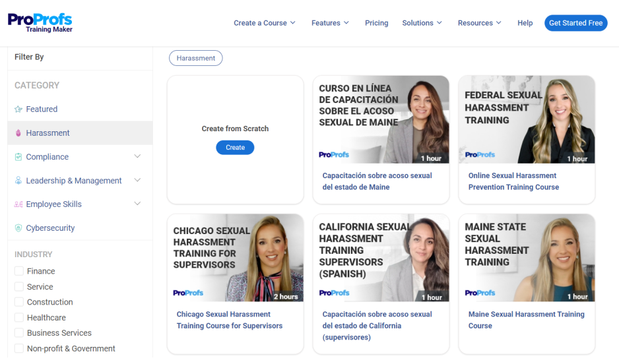This screenshot has height=364, width=619.
Task: Expand the Leadership & Management chevron
Action: pos(137,180)
